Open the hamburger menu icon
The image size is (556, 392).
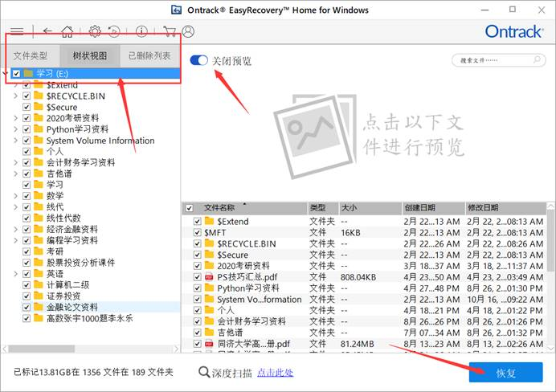[17, 32]
